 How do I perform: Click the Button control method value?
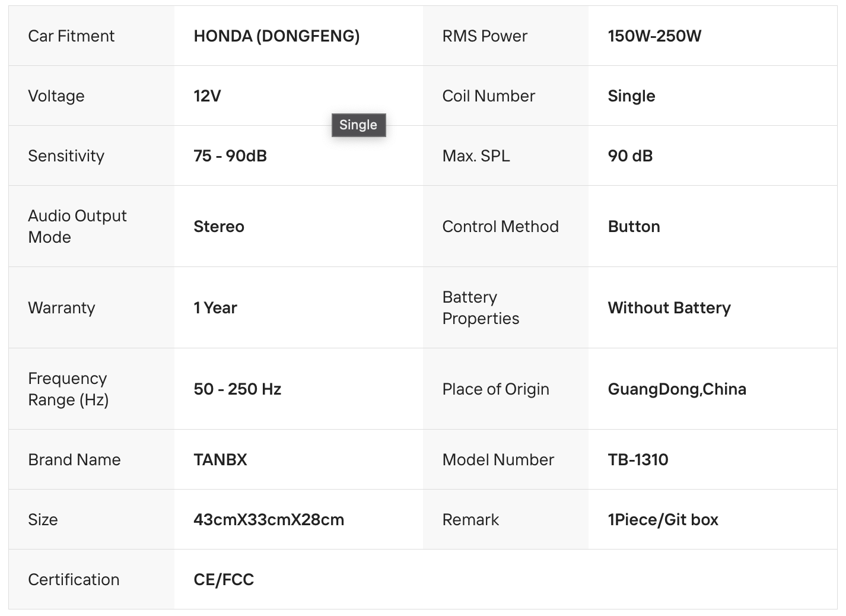(x=634, y=227)
